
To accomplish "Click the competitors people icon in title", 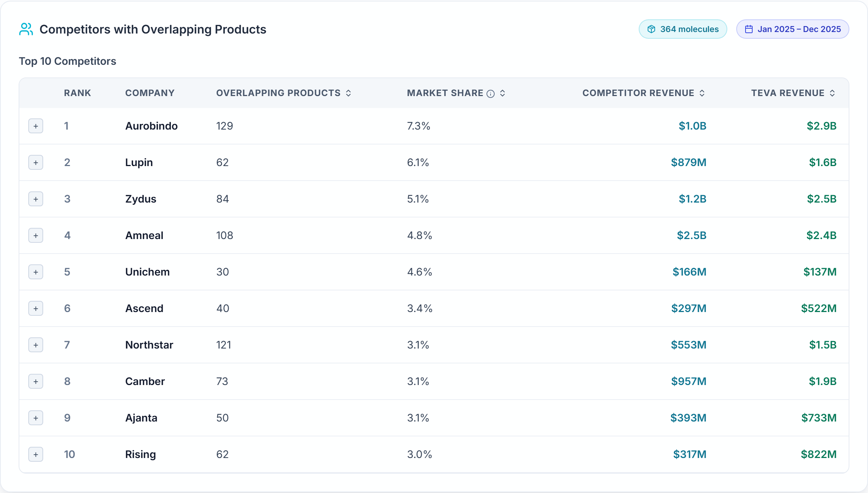I will [26, 29].
